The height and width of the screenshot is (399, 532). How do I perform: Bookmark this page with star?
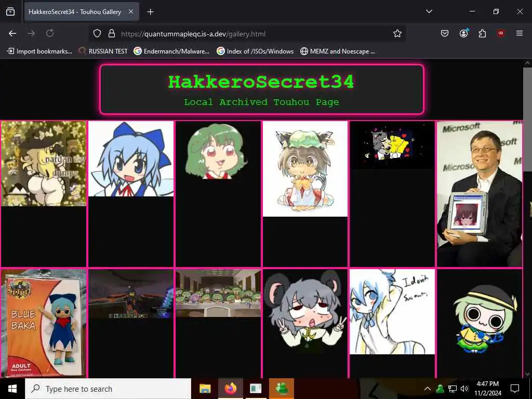(397, 34)
